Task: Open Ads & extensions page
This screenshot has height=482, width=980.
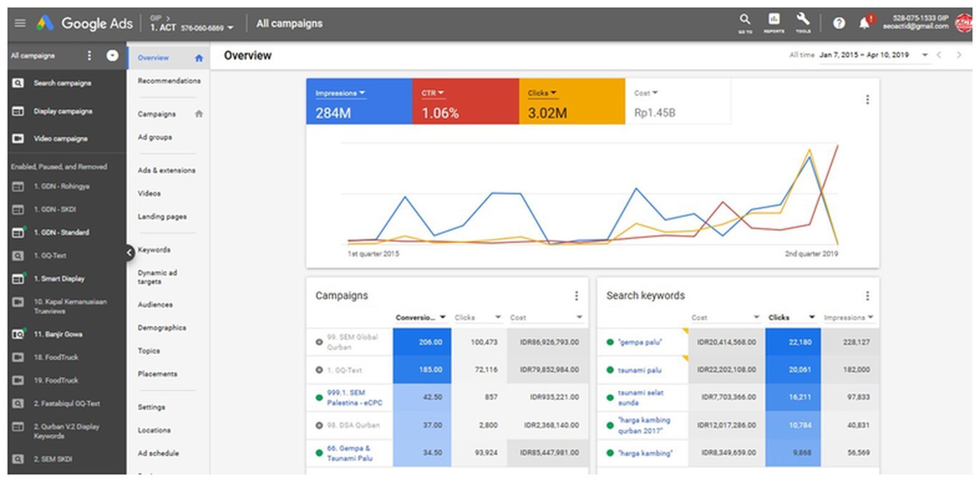Action: pos(166,170)
